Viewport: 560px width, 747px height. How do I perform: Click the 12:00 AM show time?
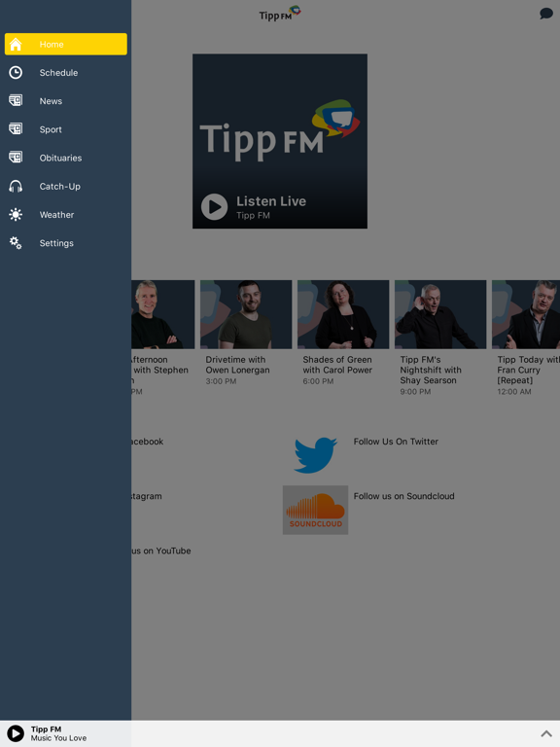click(514, 392)
